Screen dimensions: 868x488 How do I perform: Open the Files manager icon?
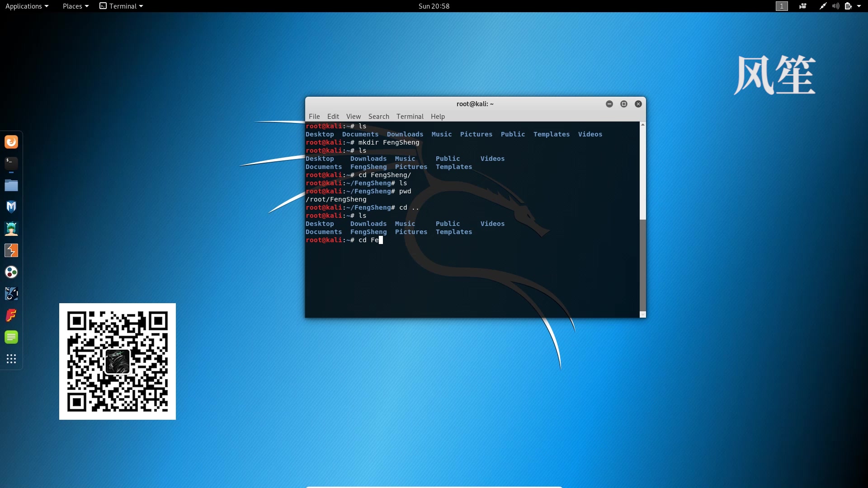tap(11, 185)
